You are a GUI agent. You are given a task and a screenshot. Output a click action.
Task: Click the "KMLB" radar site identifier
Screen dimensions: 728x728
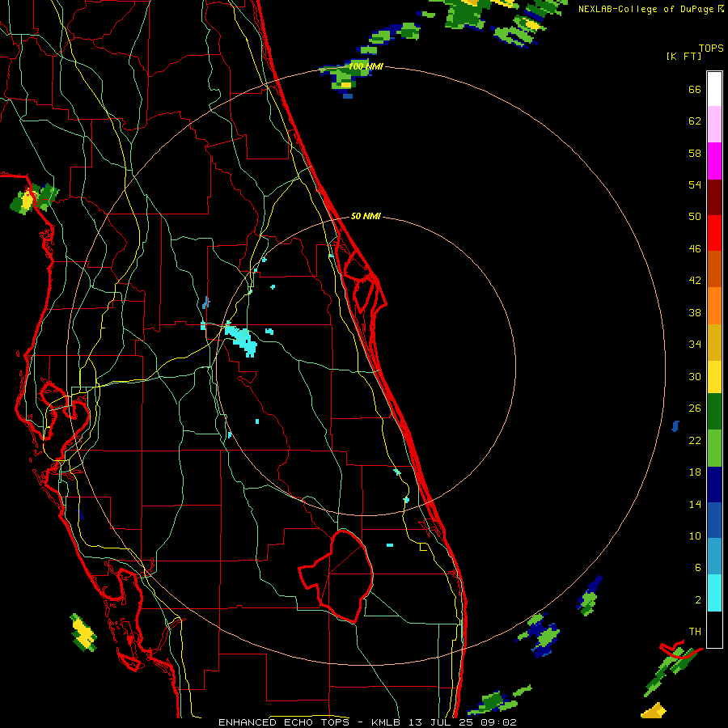point(387,722)
